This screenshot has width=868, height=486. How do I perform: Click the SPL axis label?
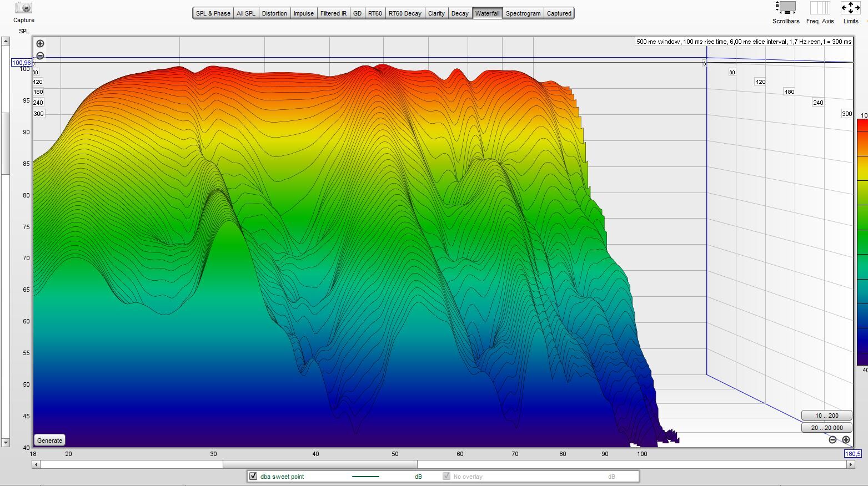(24, 31)
